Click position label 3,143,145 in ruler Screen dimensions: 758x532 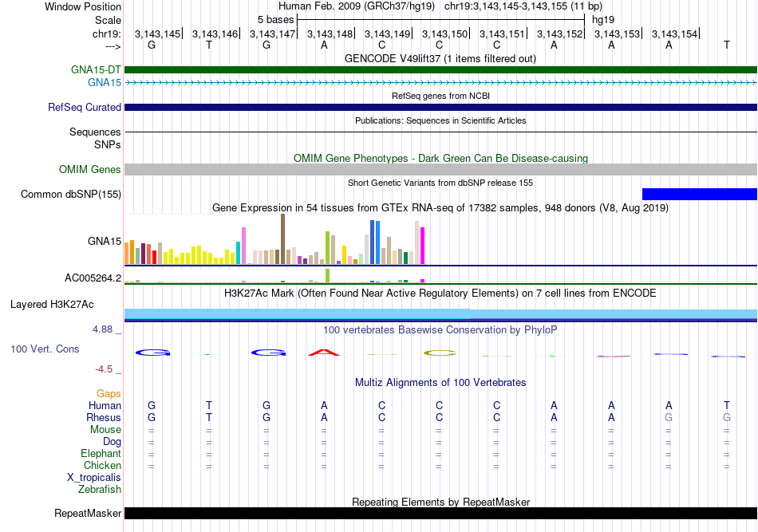pos(158,33)
